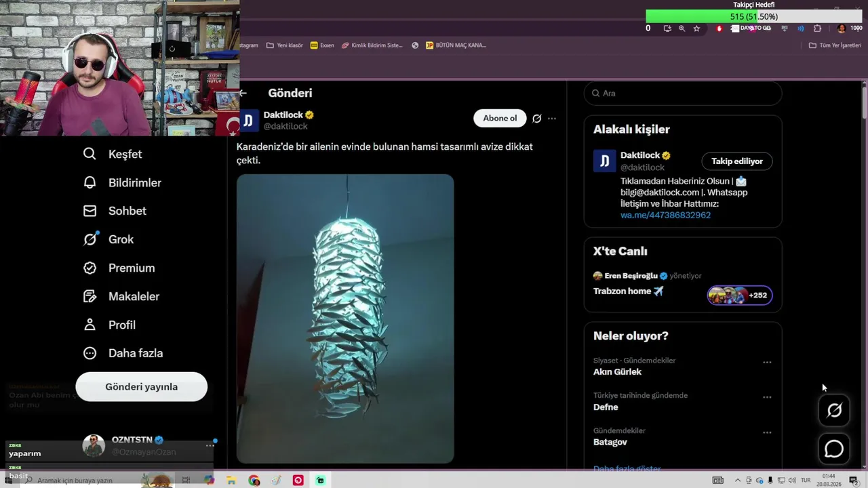Open the Trabzon home live space
Image resolution: width=868 pixels, height=488 pixels.
(628, 291)
